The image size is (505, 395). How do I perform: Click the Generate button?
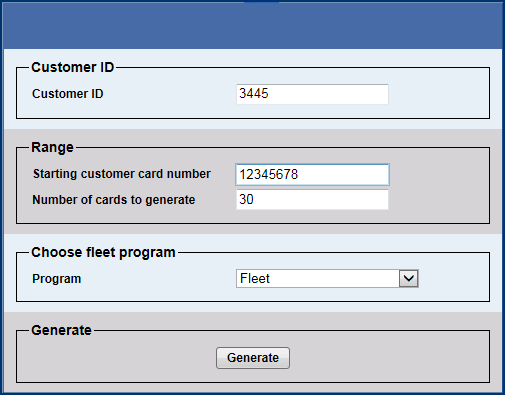253,358
